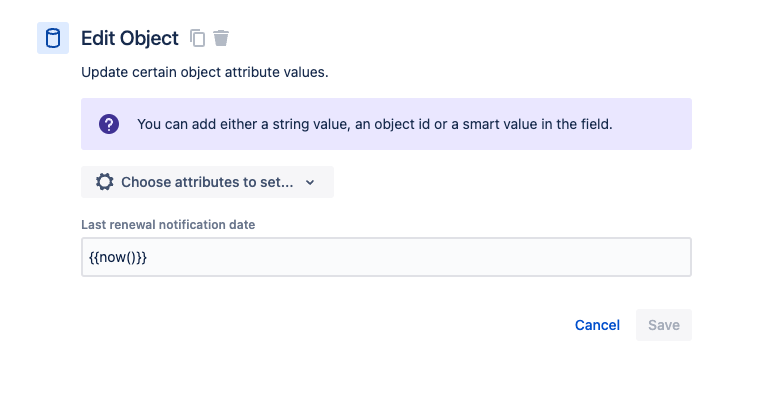Click the blue object cylinder icon
The height and width of the screenshot is (397, 761).
tap(53, 38)
